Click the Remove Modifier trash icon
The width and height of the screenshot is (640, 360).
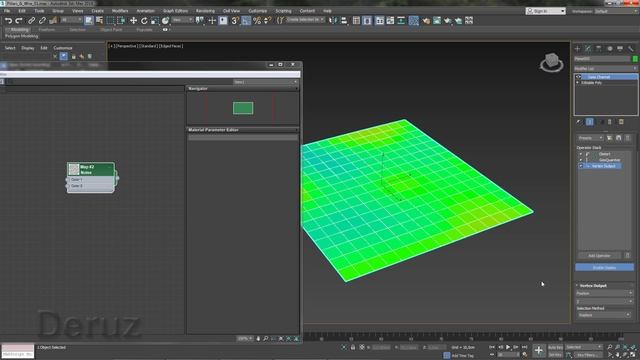coord(610,122)
